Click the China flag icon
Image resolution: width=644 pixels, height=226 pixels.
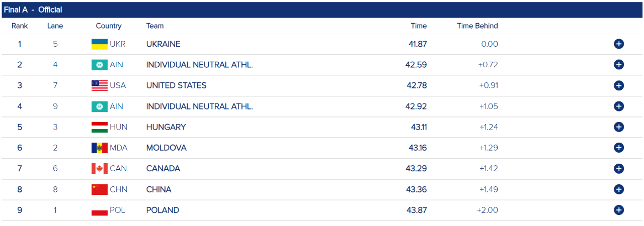(100, 189)
